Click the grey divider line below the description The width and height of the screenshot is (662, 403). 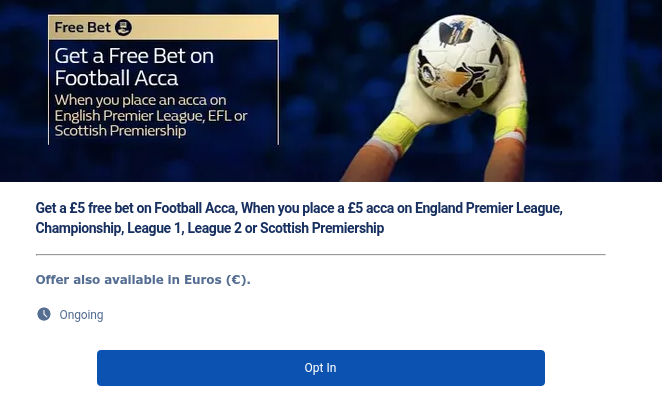[x=320, y=254]
